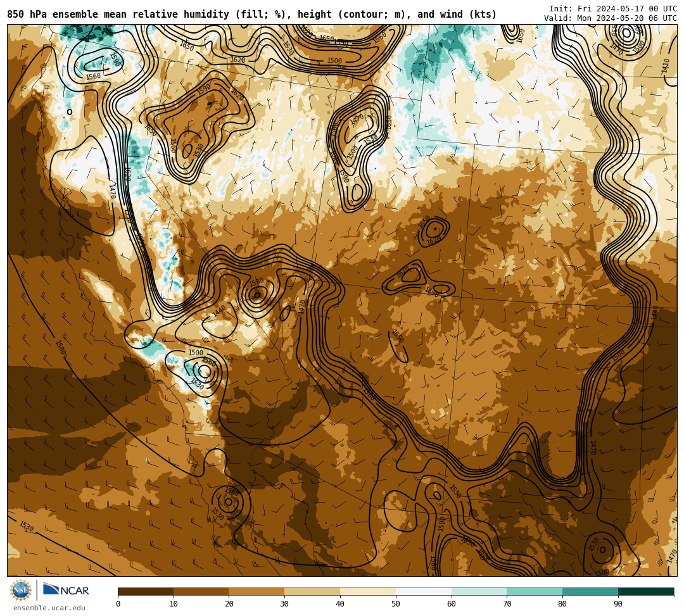
Task: Choose the 50–60% white colorbar segment
Action: tap(424, 591)
